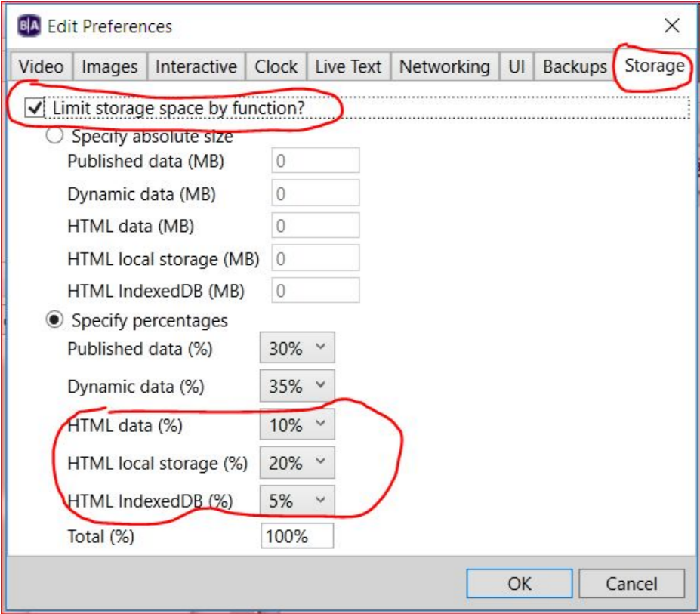
Task: Expand HTML data percentage dropdown
Action: [297, 425]
